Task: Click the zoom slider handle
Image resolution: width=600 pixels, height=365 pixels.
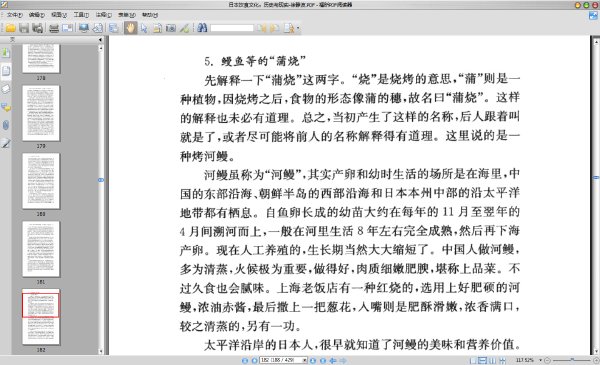Action: 572,360
